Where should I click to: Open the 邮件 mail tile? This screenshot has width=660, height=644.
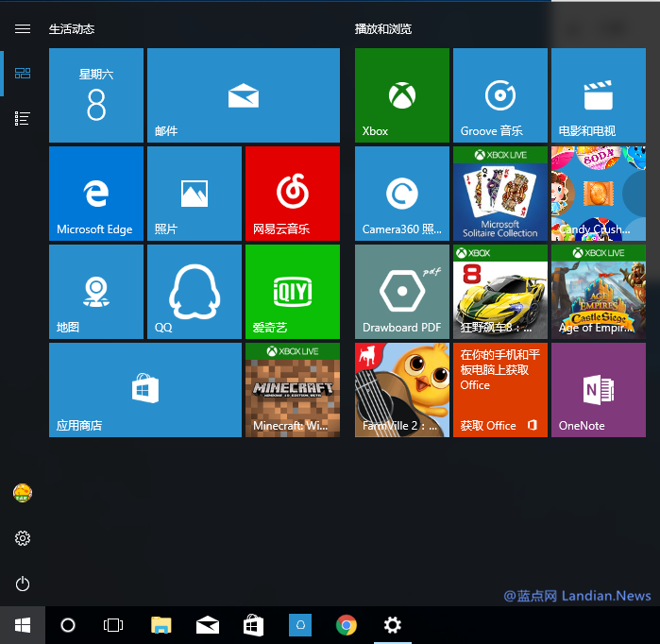244,95
